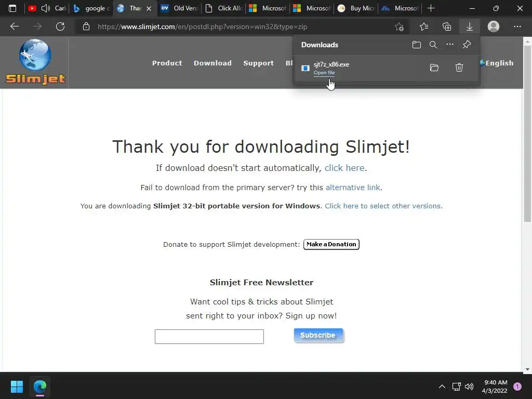Pin the Downloads panel
Viewport: 532px width, 399px height.
(467, 45)
